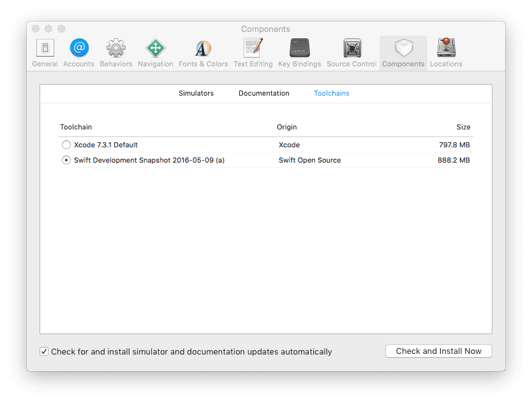This screenshot has height=403, width=532.
Task: Click 'Swift Development Snapshot 2016-05-09 (a)' name
Action: pyautogui.click(x=149, y=160)
